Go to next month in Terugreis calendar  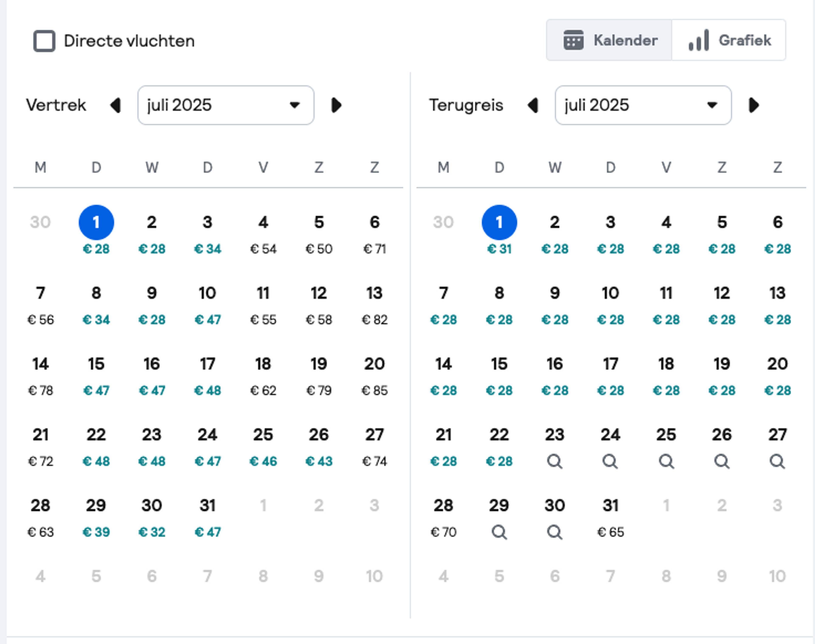pos(753,105)
